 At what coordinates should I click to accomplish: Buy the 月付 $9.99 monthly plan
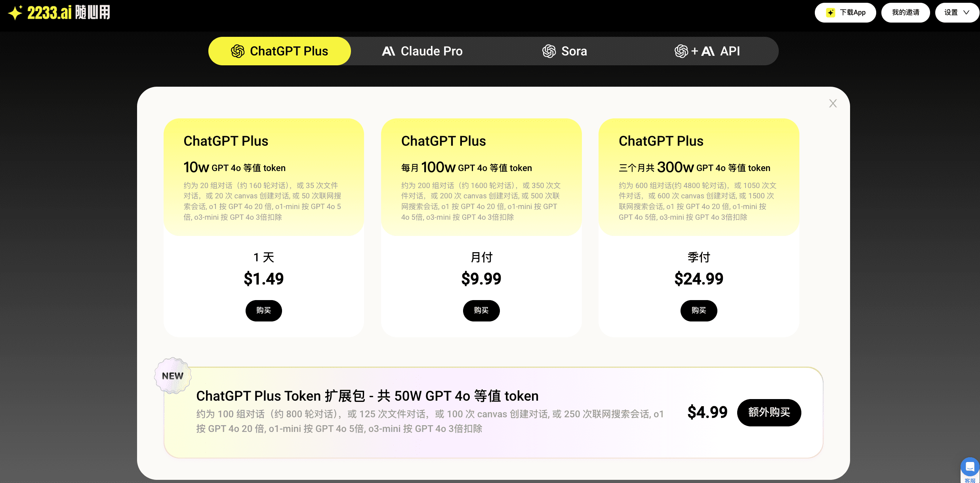point(481,311)
